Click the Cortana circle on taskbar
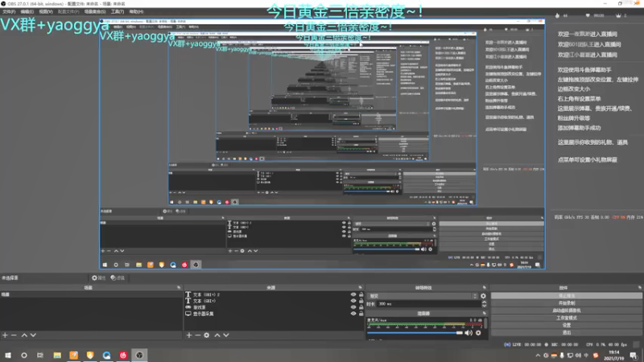 point(24,356)
